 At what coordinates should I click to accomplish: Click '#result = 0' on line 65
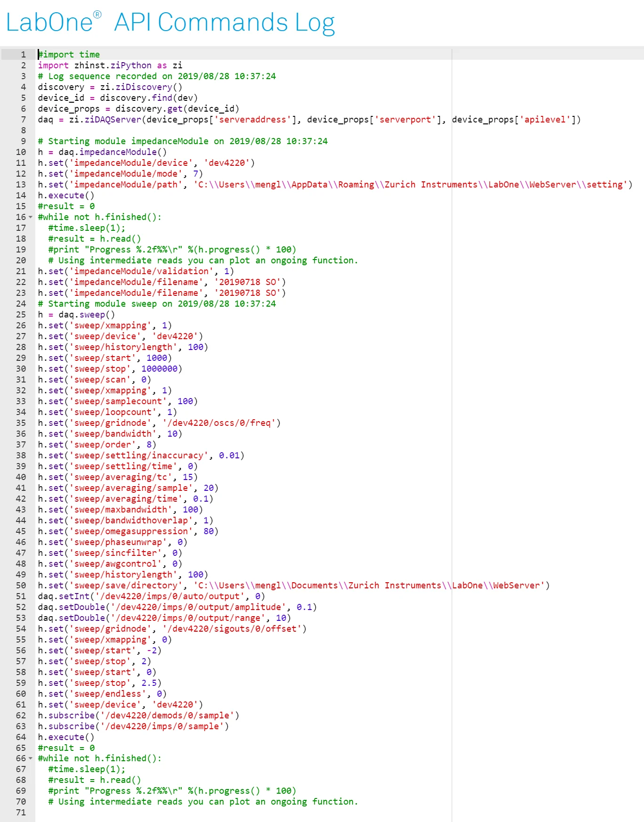(x=66, y=748)
